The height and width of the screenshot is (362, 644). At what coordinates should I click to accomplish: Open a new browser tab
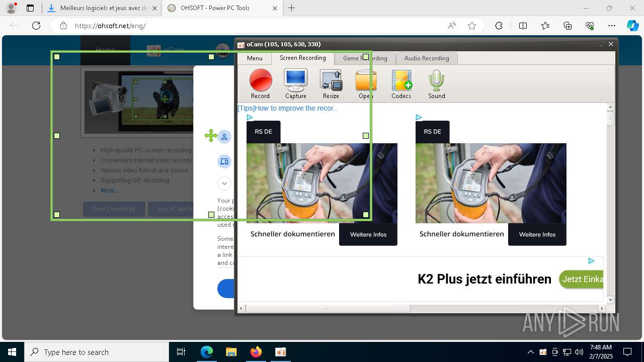coord(292,8)
